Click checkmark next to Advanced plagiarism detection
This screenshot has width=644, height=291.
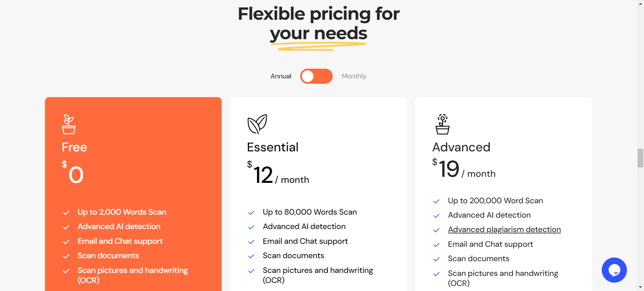436,230
